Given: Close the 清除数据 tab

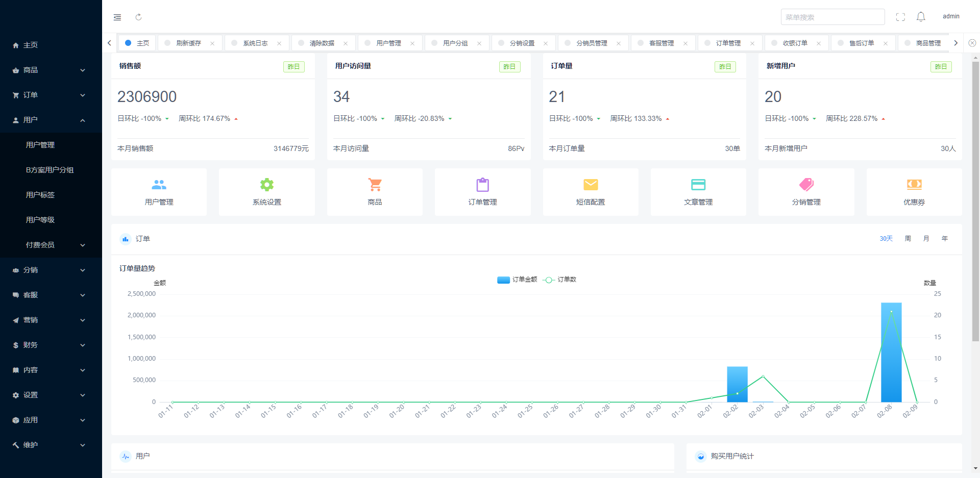Looking at the screenshot, I should pyautogui.click(x=346, y=43).
